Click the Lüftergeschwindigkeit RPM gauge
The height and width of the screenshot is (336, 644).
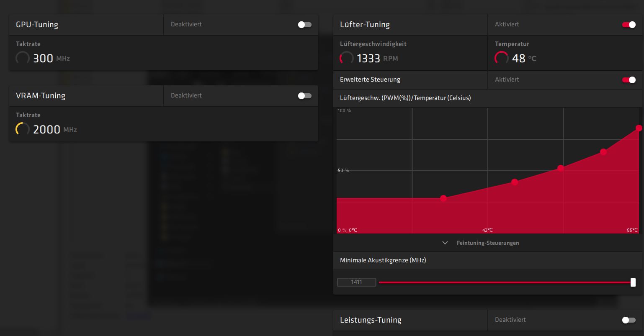[x=346, y=58]
